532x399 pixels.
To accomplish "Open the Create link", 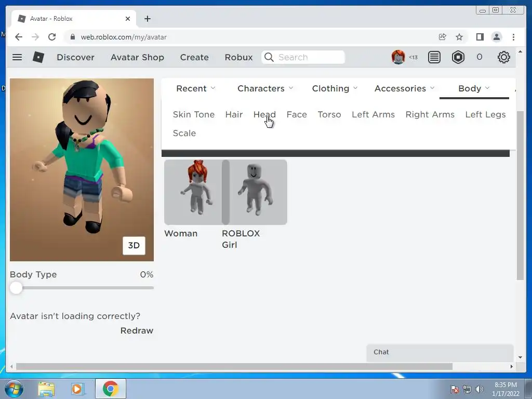I will point(194,57).
